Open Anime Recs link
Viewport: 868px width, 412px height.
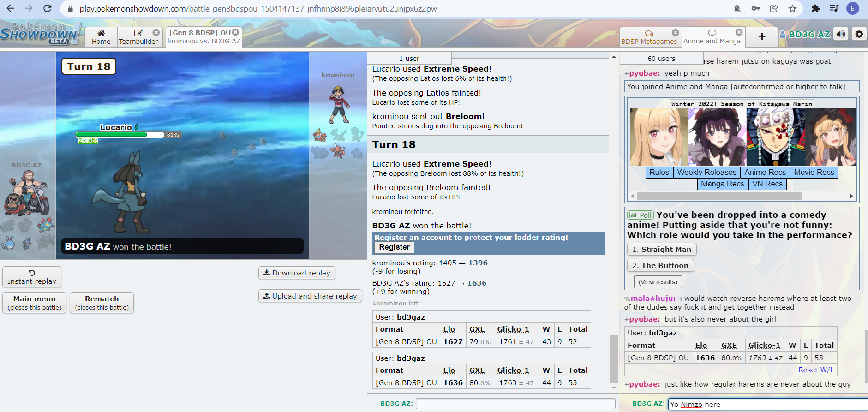click(765, 172)
